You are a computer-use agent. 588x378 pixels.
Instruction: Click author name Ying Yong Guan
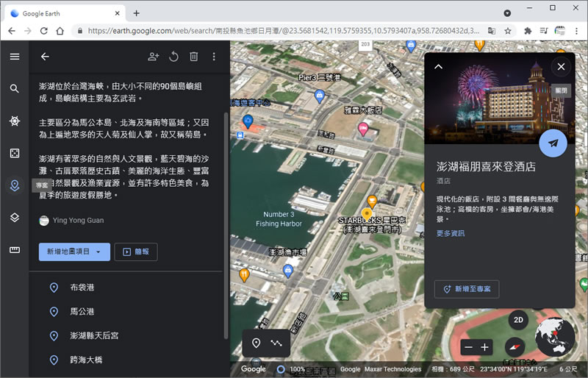pyautogui.click(x=78, y=221)
